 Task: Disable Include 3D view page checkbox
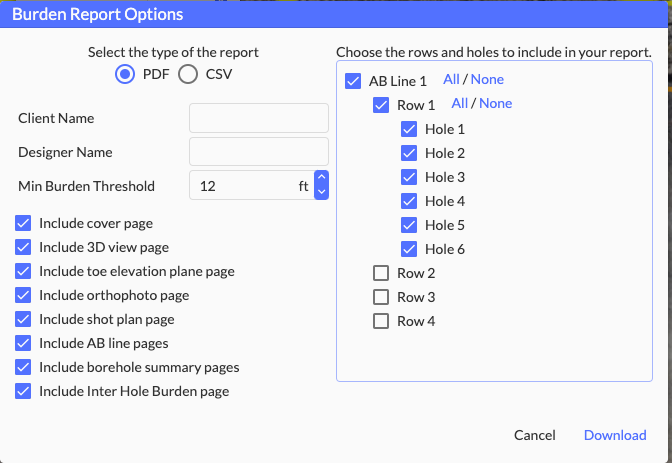tap(24, 247)
